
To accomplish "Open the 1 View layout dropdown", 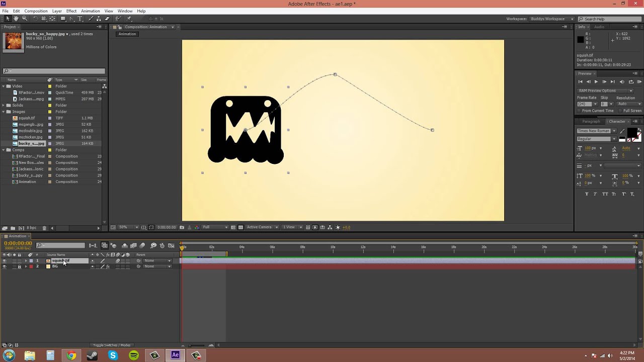I will 292,227.
